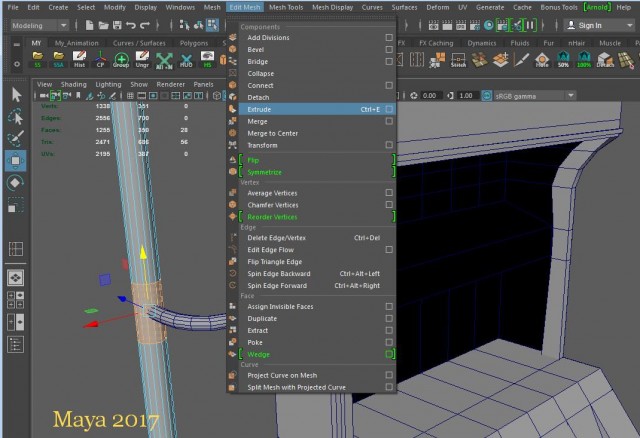Expand the Sign In dropdown arrow
This screenshot has height=438, width=640.
pyautogui.click(x=629, y=25)
